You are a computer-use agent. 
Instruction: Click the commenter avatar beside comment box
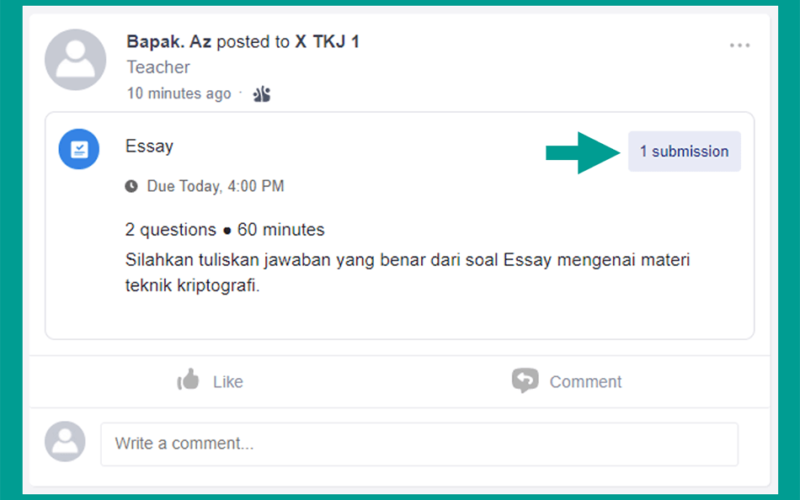pos(65,441)
